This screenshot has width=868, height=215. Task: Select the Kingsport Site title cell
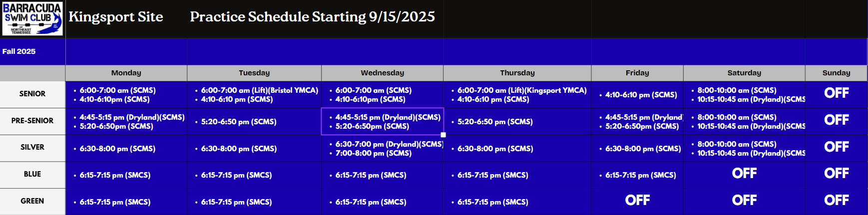click(x=116, y=17)
